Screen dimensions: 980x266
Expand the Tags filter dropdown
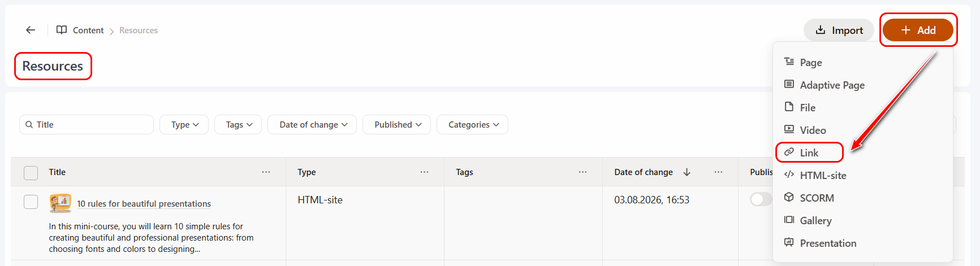click(238, 125)
